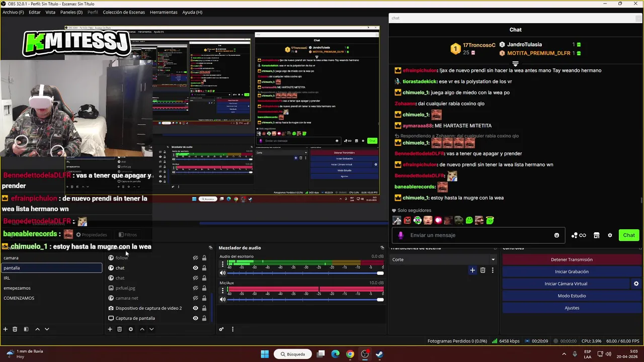Screen dimensions: 644x362
Task: Adjust Audio del escritorio volume slider
Action: pyautogui.click(x=305, y=273)
